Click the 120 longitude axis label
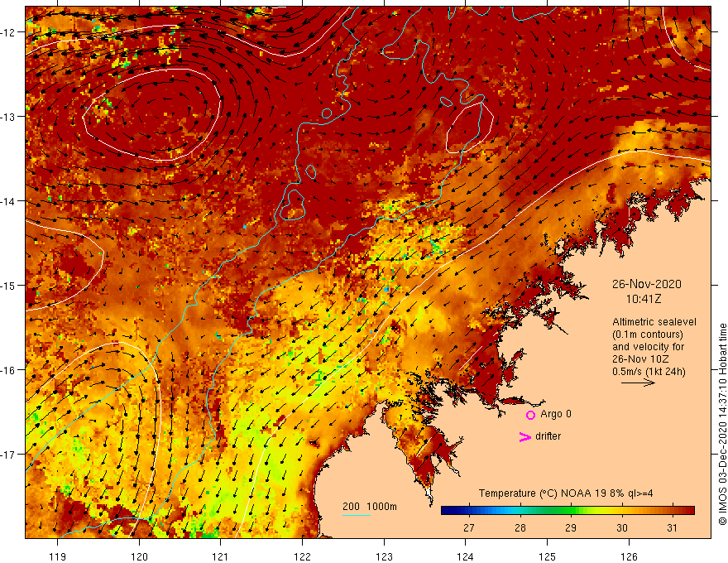728x563 pixels. tap(139, 556)
